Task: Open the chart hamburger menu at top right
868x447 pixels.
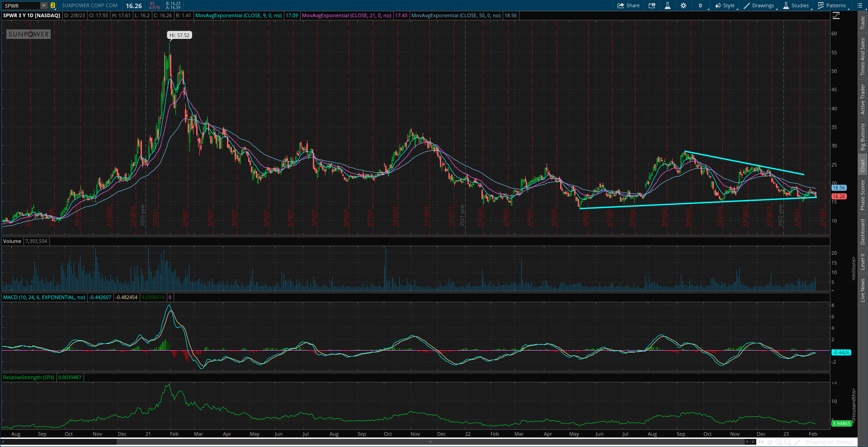Action: 860,5
